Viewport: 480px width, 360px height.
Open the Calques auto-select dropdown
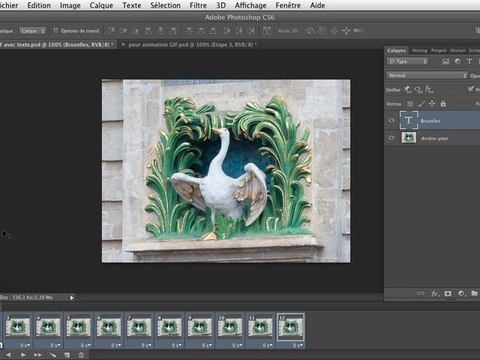pos(32,31)
